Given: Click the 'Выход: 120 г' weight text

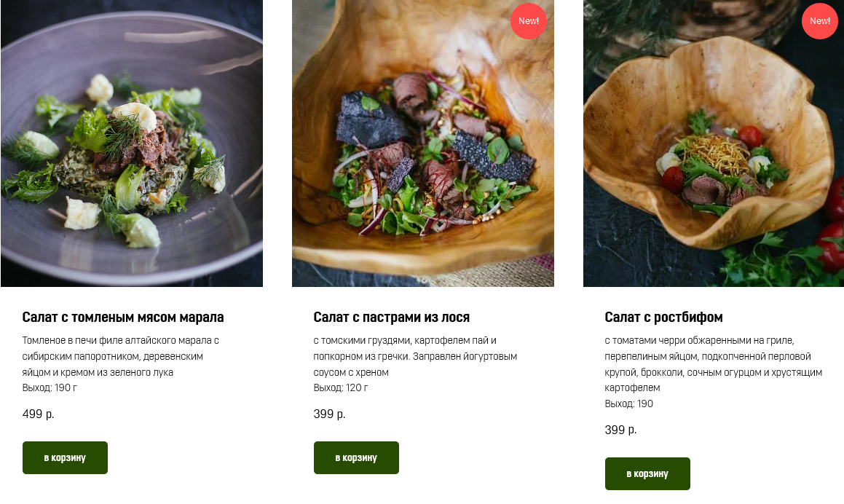Looking at the screenshot, I should coord(341,387).
